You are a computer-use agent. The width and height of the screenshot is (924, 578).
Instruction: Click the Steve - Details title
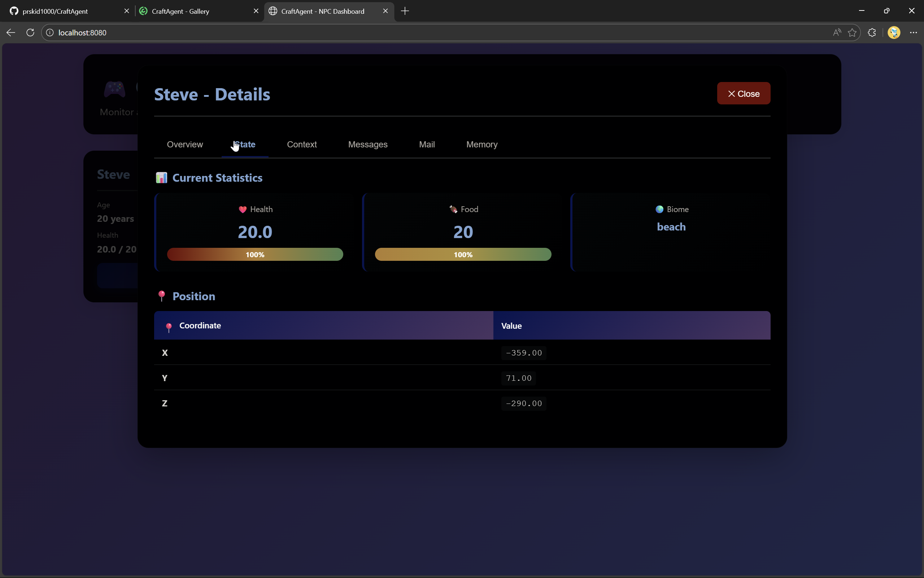click(212, 94)
